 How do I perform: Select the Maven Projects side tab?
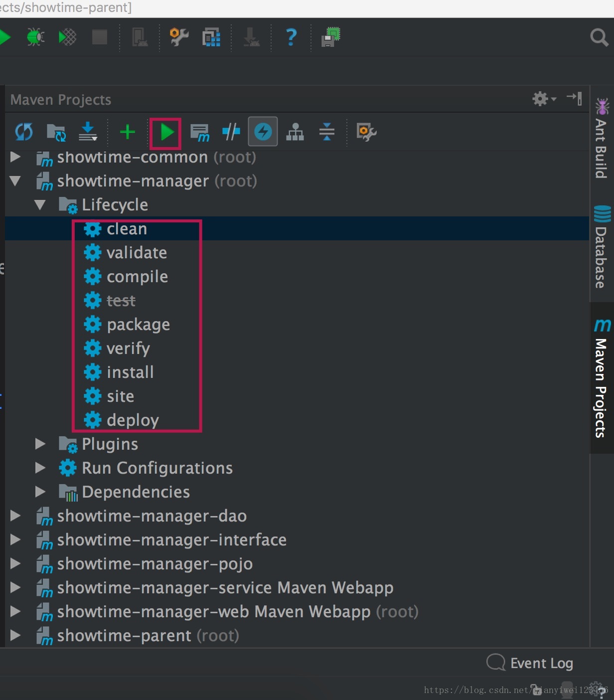(x=602, y=378)
